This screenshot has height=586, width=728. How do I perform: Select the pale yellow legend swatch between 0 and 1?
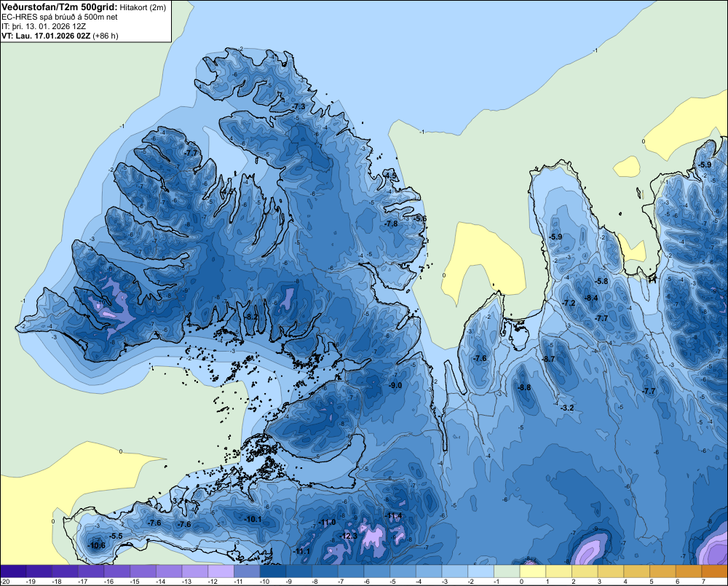coord(533,571)
